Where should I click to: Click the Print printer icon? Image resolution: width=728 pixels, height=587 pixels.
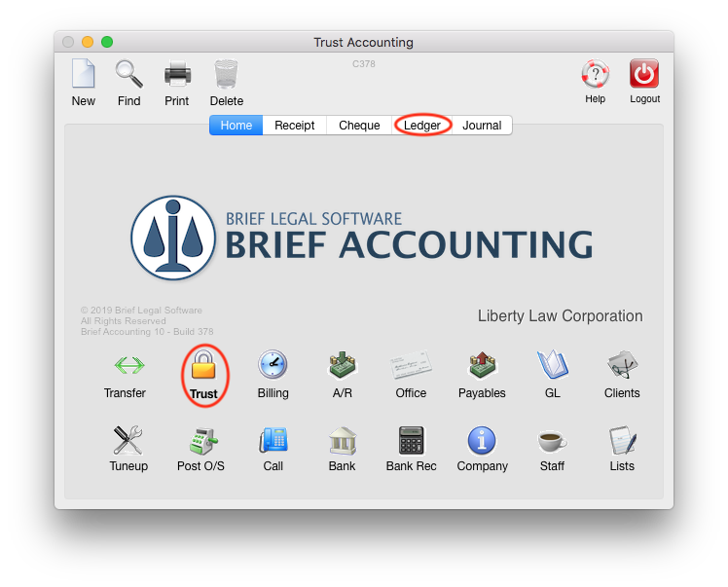177,74
